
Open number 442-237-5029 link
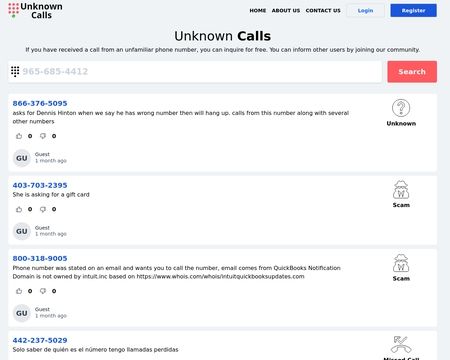(x=40, y=340)
